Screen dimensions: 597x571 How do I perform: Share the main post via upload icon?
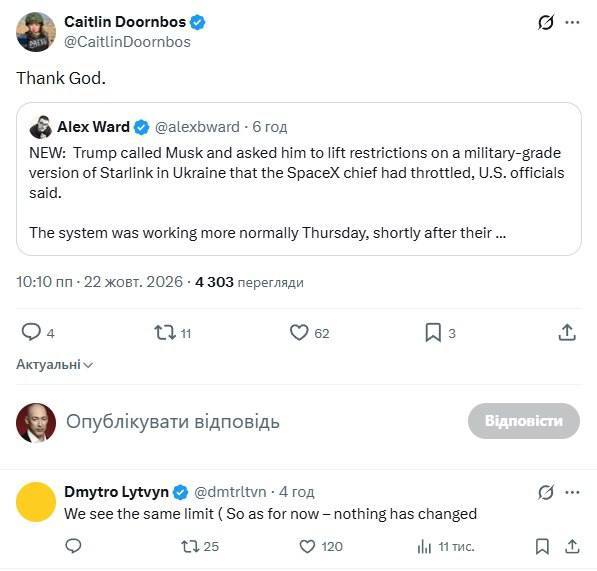click(x=567, y=332)
